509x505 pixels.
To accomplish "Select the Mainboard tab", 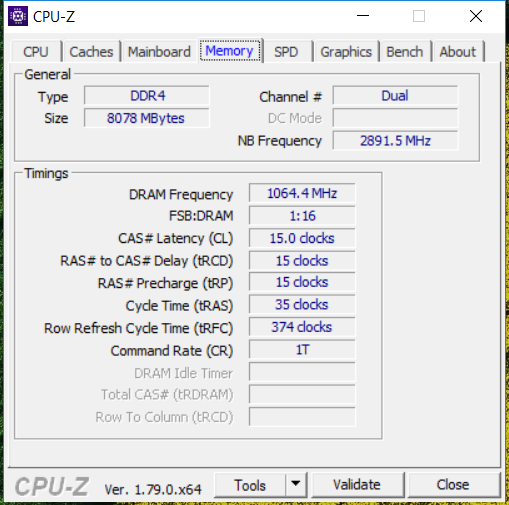I will pyautogui.click(x=159, y=52).
